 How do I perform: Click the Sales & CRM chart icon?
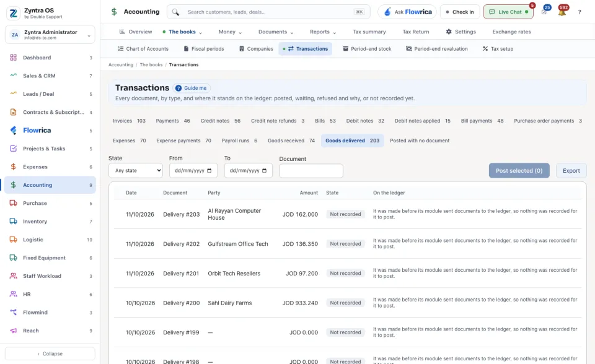pyautogui.click(x=13, y=76)
